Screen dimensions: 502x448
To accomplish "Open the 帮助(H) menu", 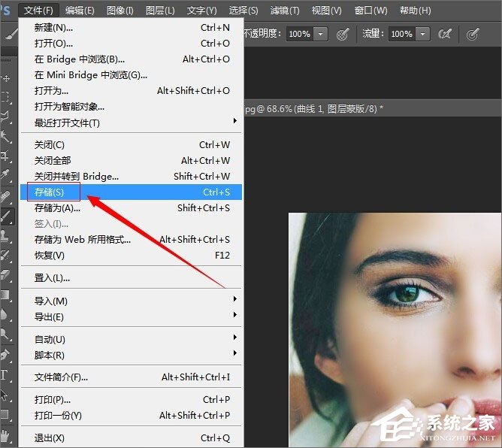I will coord(416,11).
